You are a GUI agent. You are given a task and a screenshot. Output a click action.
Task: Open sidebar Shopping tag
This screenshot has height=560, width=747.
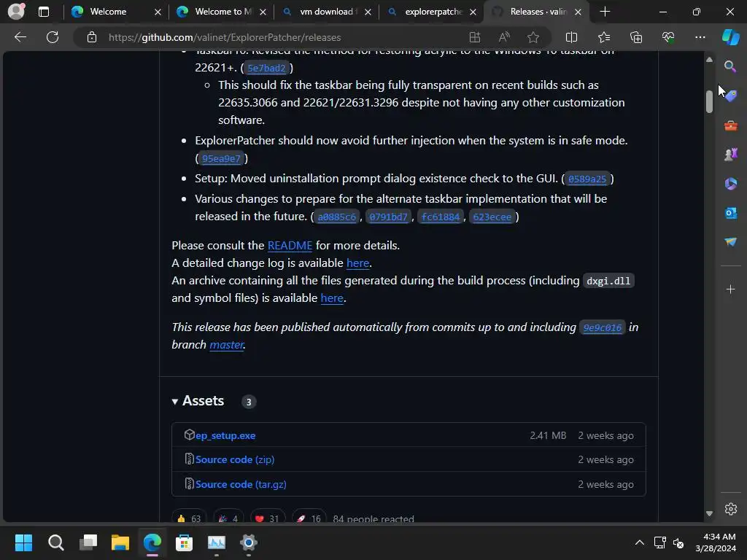pyautogui.click(x=731, y=96)
